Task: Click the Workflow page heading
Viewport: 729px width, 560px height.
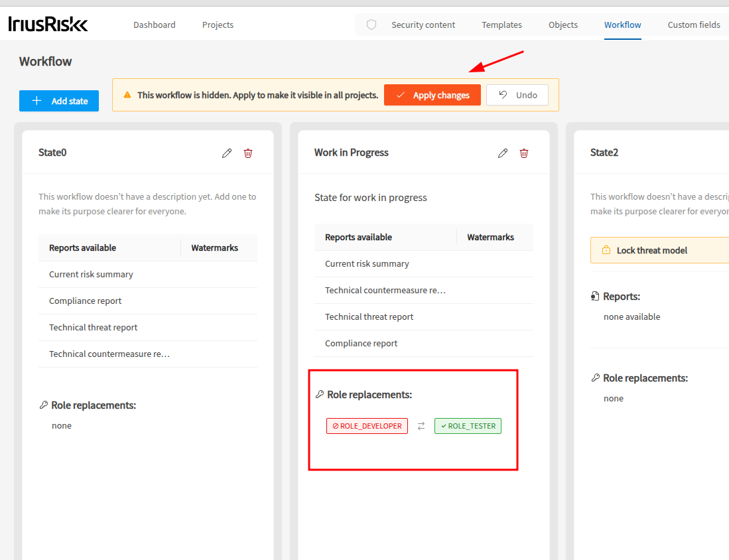Action: pyautogui.click(x=46, y=62)
